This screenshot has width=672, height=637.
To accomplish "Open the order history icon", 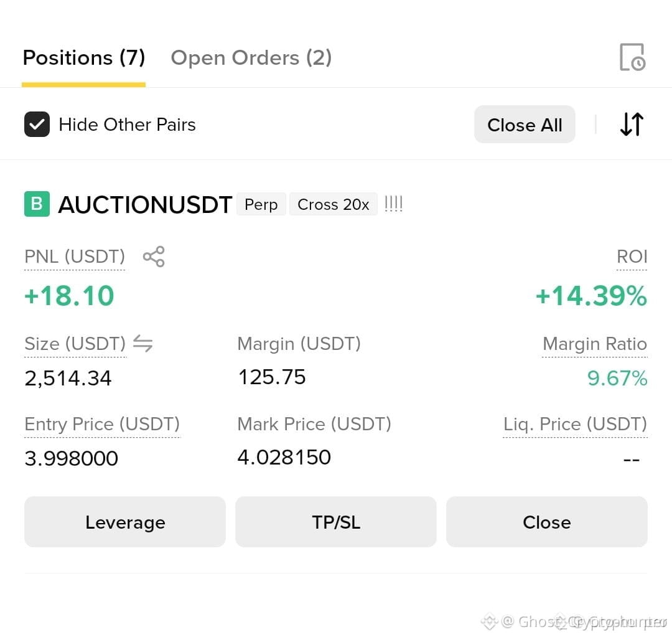I will pos(632,57).
